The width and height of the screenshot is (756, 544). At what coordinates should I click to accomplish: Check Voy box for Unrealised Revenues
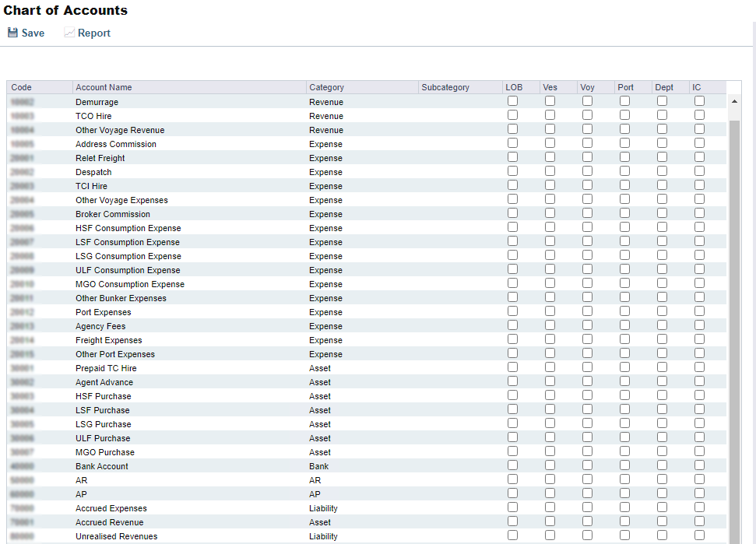coord(587,535)
